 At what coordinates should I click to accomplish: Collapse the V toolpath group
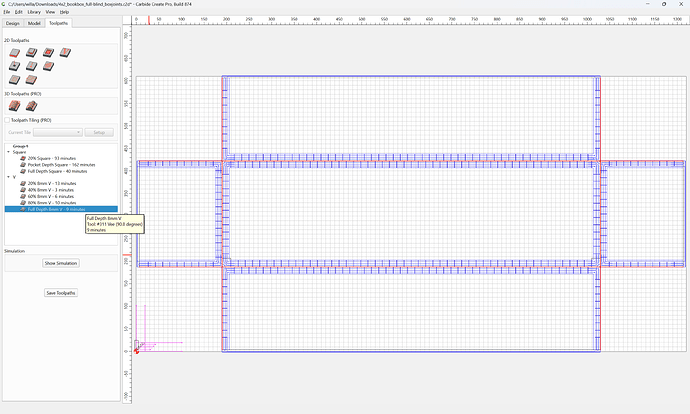(x=8, y=177)
